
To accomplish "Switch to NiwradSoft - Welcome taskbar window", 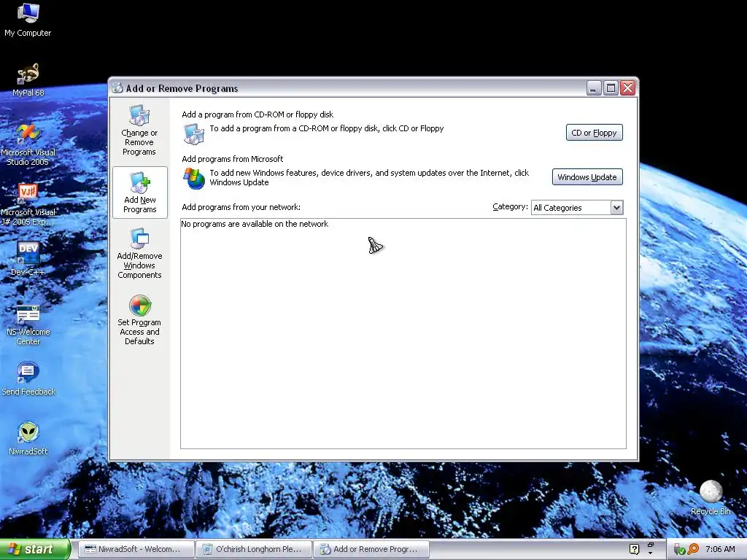I will [x=136, y=549].
